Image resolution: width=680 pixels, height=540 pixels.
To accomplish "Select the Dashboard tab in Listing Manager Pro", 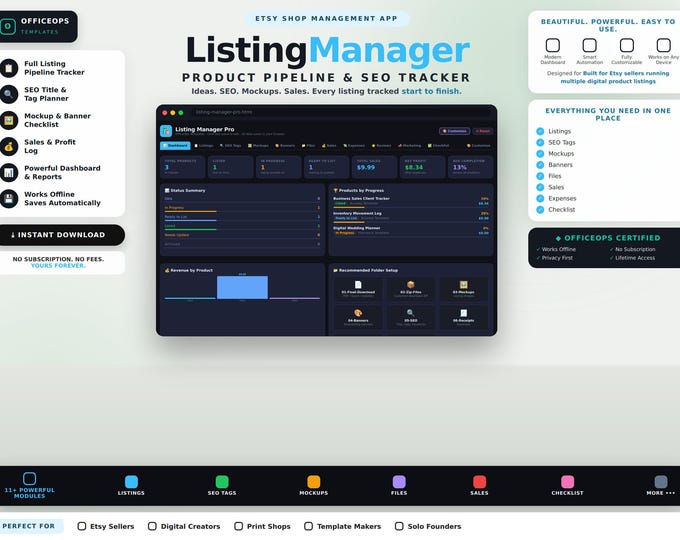I will tap(175, 146).
